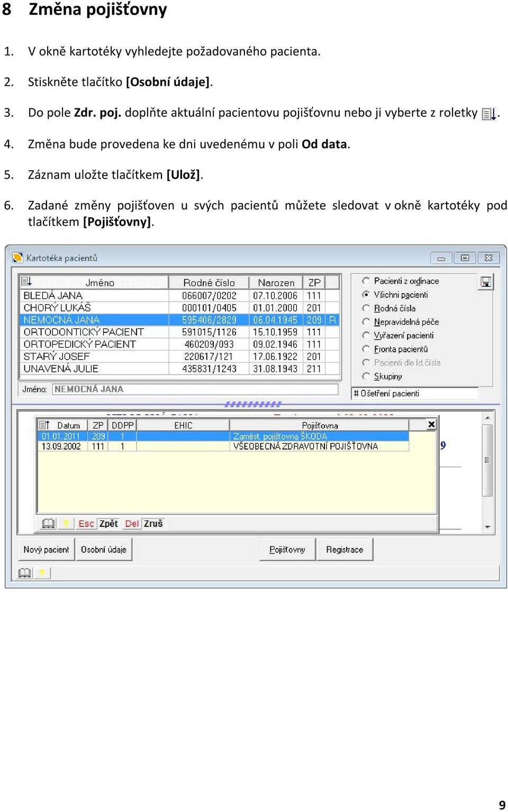Click birth number 220617/121
This screenshot has height=812, width=508.
[x=209, y=356]
